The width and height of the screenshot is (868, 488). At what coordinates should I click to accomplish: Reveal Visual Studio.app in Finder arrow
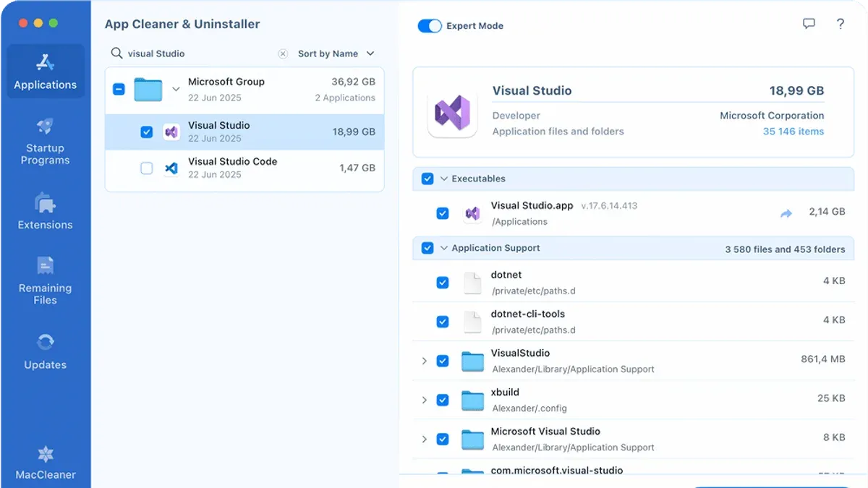pos(786,213)
